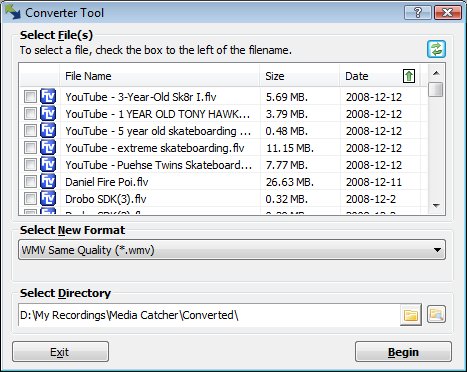The width and height of the screenshot is (467, 372).
Task: Tick the checkbox for 1 YEAR OLD TONY HAWK
Action: [30, 114]
